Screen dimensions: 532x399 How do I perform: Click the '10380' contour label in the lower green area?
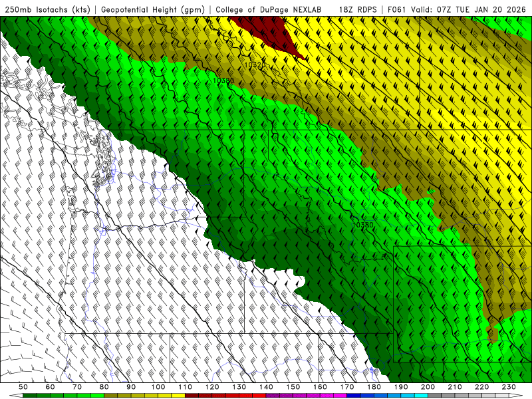[x=362, y=225]
